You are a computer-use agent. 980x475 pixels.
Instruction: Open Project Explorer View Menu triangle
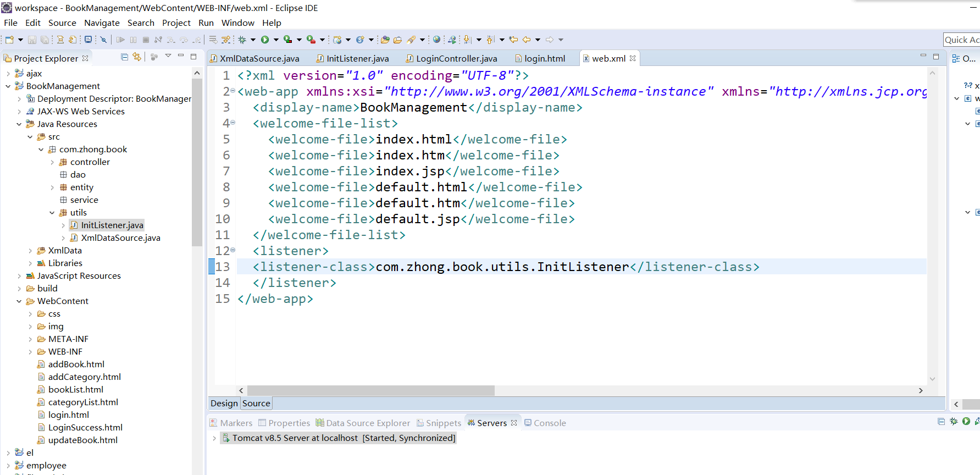pyautogui.click(x=168, y=56)
